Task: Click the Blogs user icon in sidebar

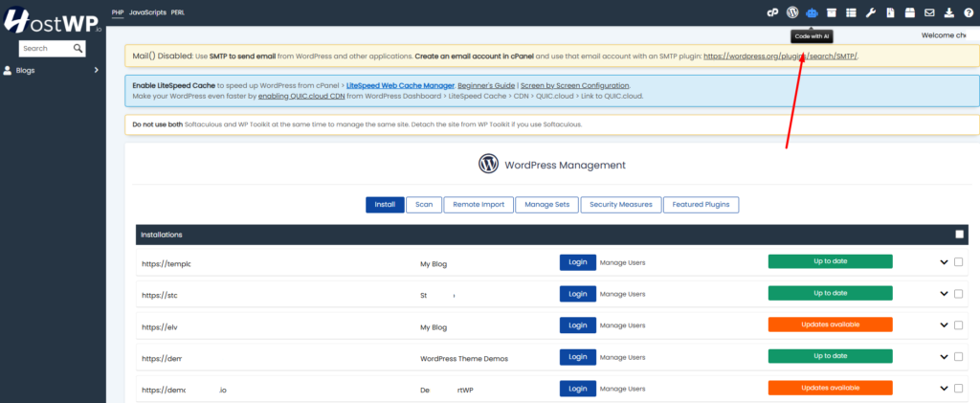Action: (x=8, y=71)
